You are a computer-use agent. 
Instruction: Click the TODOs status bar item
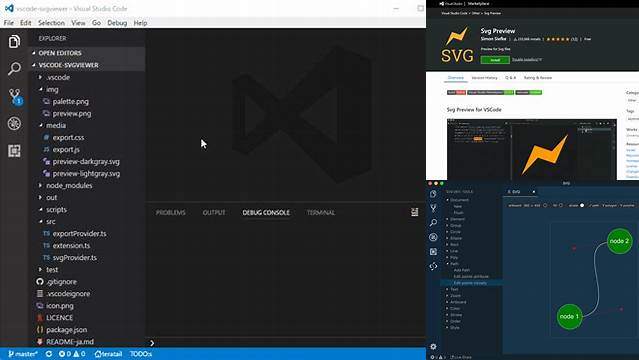(x=141, y=354)
